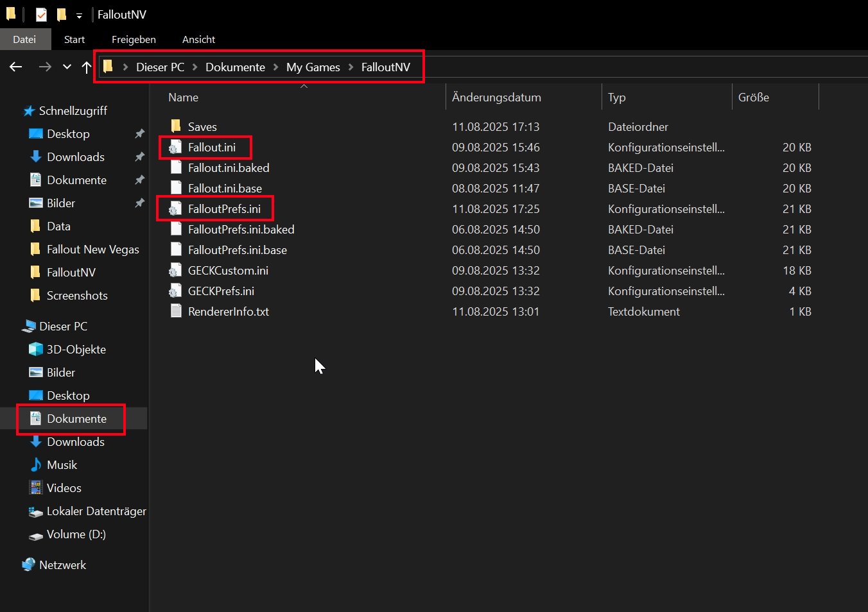
Task: Select the RendererInfo.txt text document icon
Action: [x=175, y=311]
